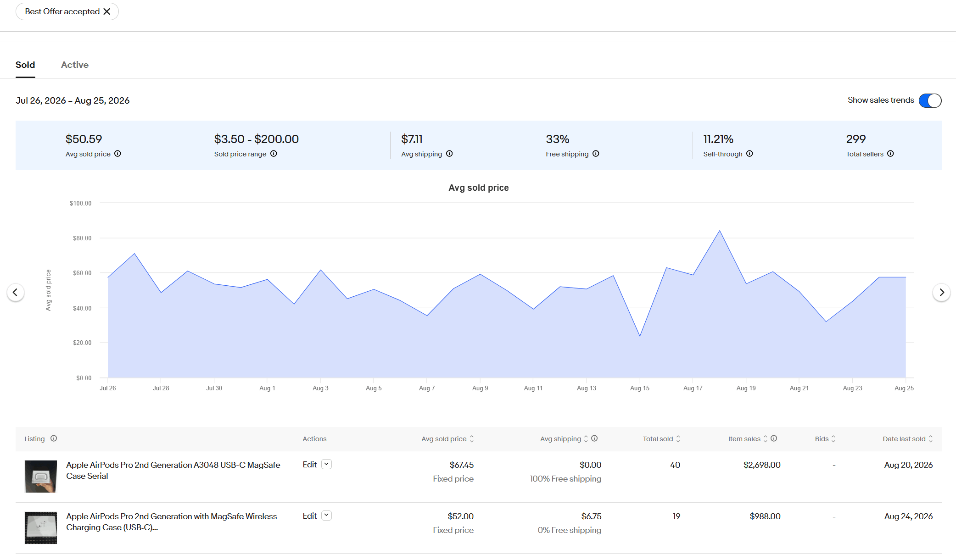
Task: Open Edit dropdown for A3048 USB-C listing
Action: point(327,464)
